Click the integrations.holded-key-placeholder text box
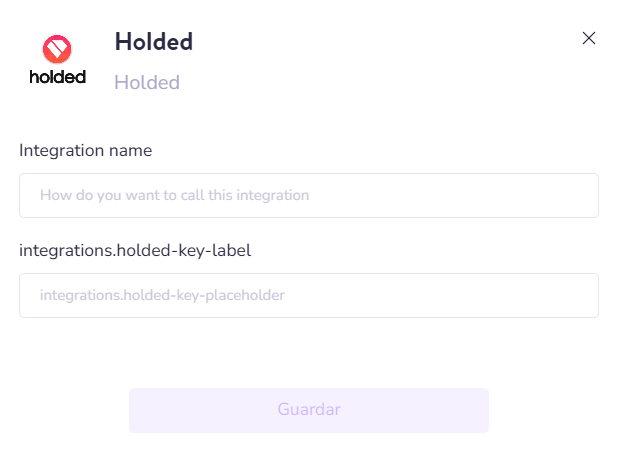Screen dimensions: 623x467 162,296
